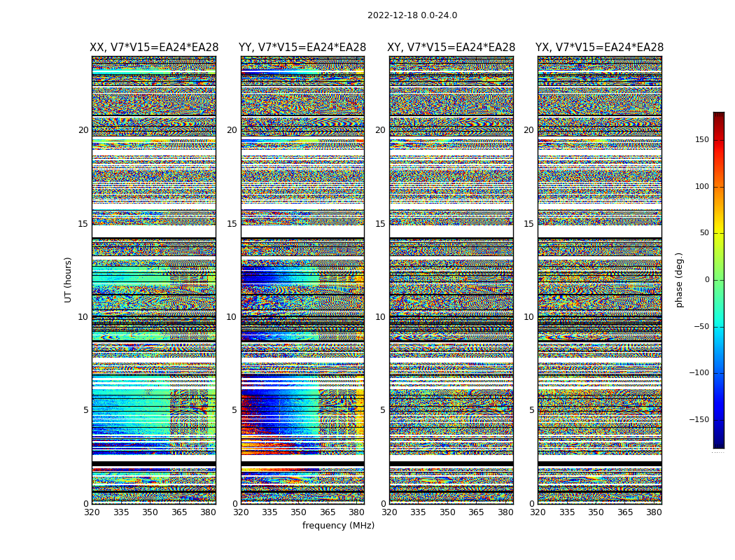Click colorbar tick label 50
The height and width of the screenshot is (560, 735).
(x=704, y=233)
